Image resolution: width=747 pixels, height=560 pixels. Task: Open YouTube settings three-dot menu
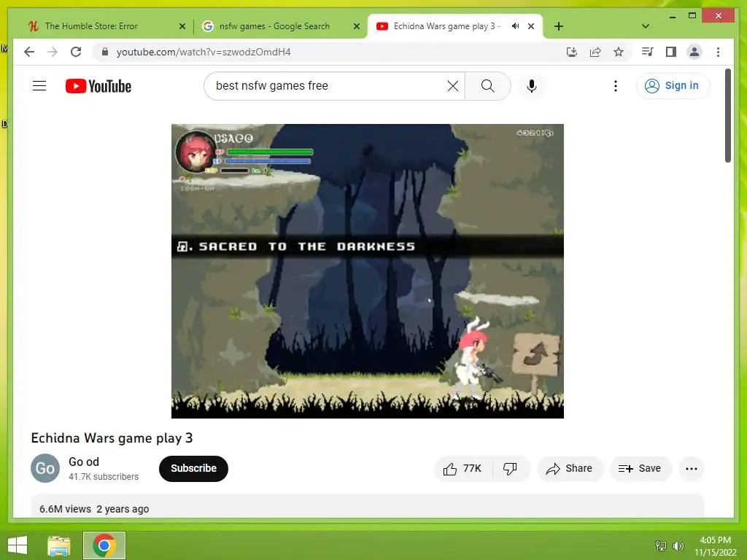tap(616, 86)
